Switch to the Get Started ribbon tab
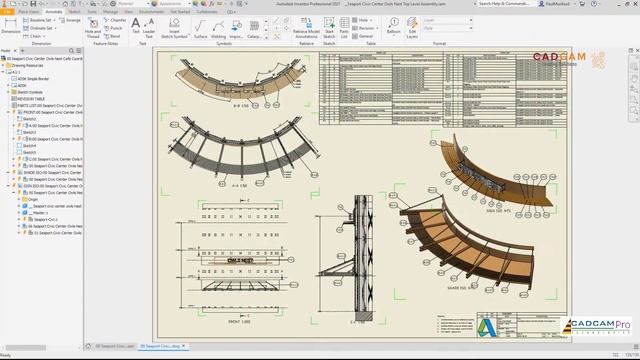The height and width of the screenshot is (360, 640). pyautogui.click(x=180, y=12)
